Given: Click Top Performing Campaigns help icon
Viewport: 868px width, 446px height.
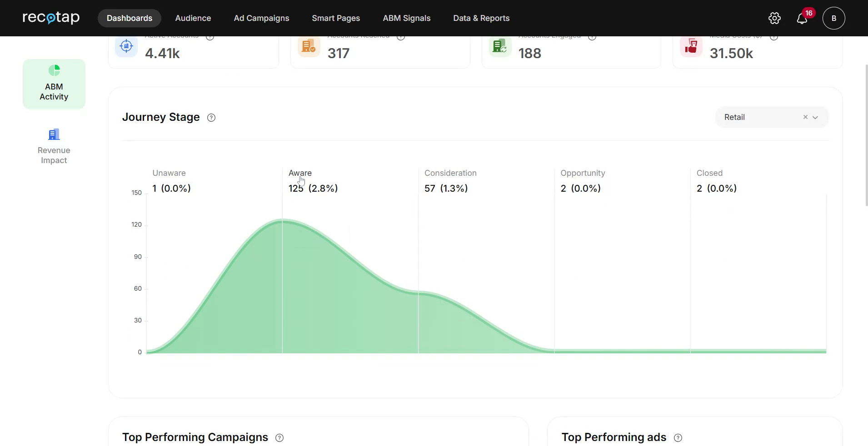Looking at the screenshot, I should tap(279, 438).
